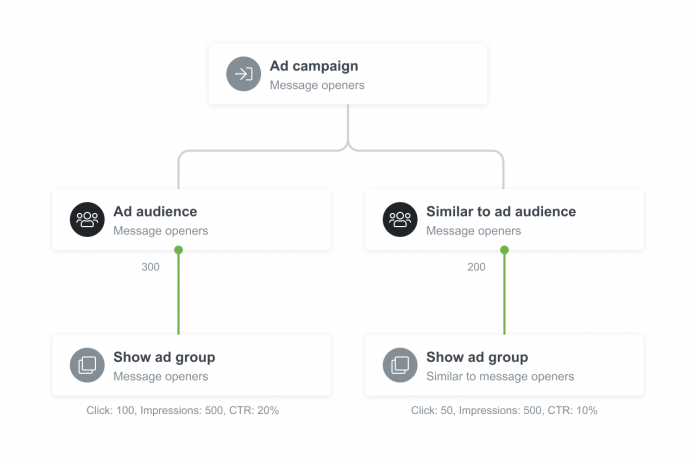The width and height of the screenshot is (696, 464).
Task: Click Similar to message openers subtitle
Action: click(500, 377)
